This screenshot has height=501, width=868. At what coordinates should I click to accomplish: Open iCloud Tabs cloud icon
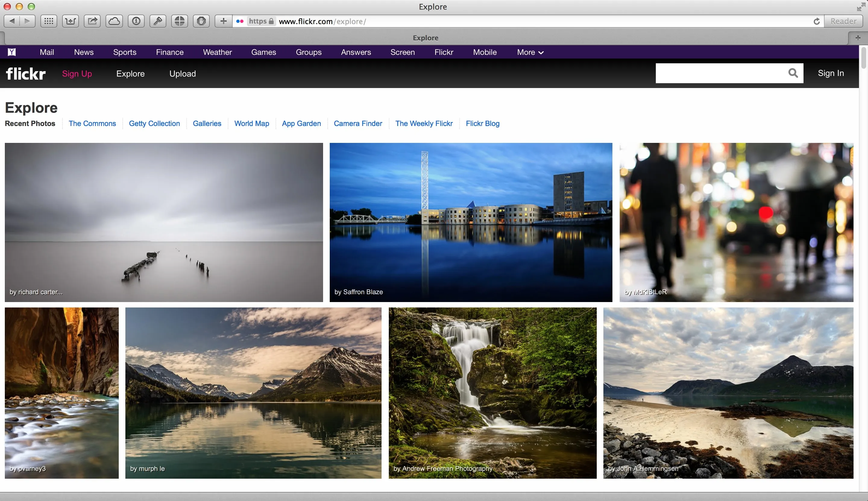[114, 21]
